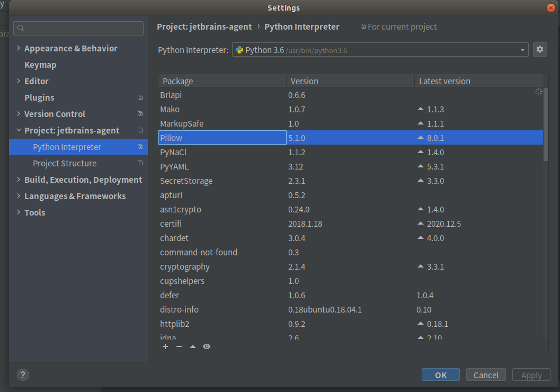Expand Build, Execution, Deployment section
This screenshot has height=392, width=560.
click(19, 179)
